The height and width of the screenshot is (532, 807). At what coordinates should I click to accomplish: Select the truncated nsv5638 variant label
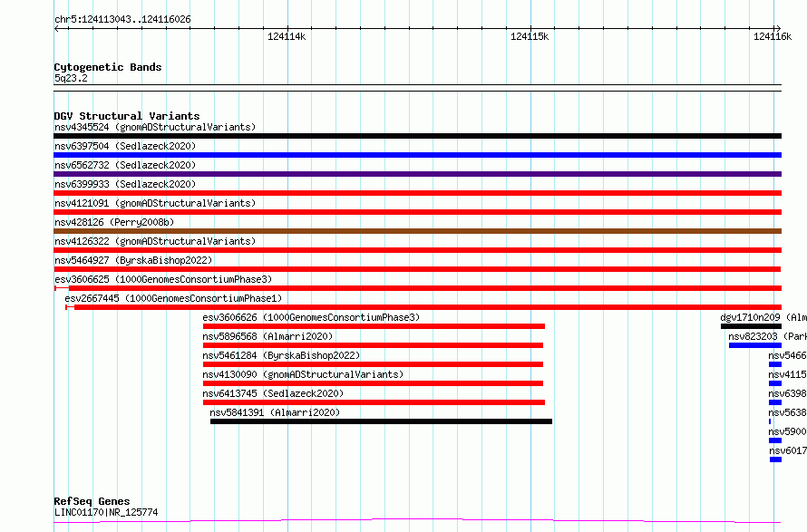pyautogui.click(x=787, y=412)
